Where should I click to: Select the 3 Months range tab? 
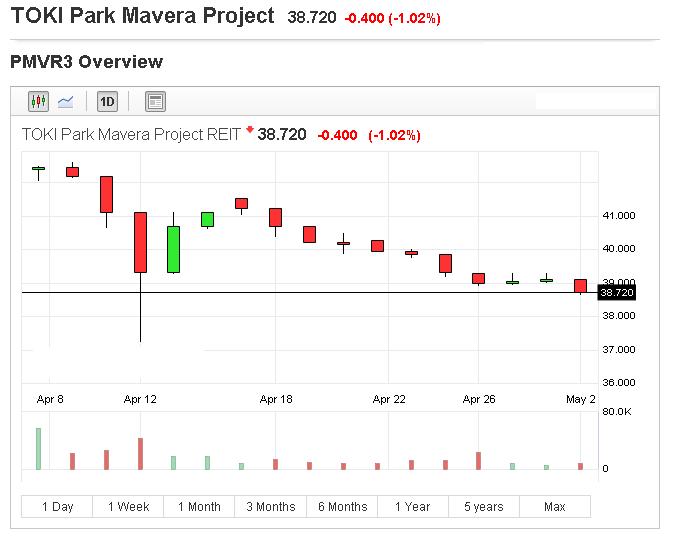coord(270,507)
